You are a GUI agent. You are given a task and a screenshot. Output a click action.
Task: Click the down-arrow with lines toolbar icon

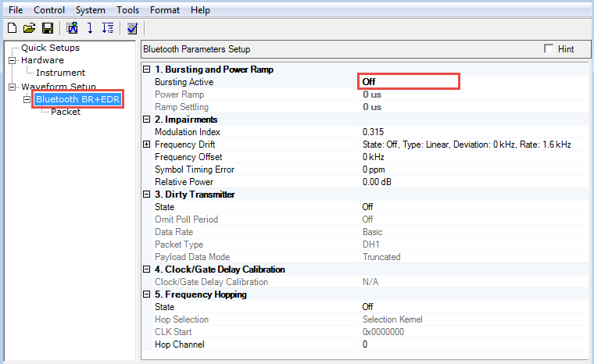click(x=108, y=29)
